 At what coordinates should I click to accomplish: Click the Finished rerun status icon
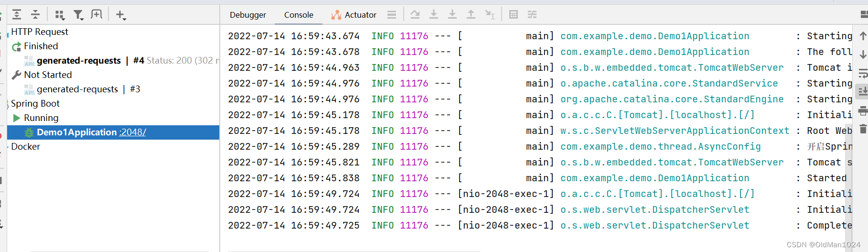[17, 46]
